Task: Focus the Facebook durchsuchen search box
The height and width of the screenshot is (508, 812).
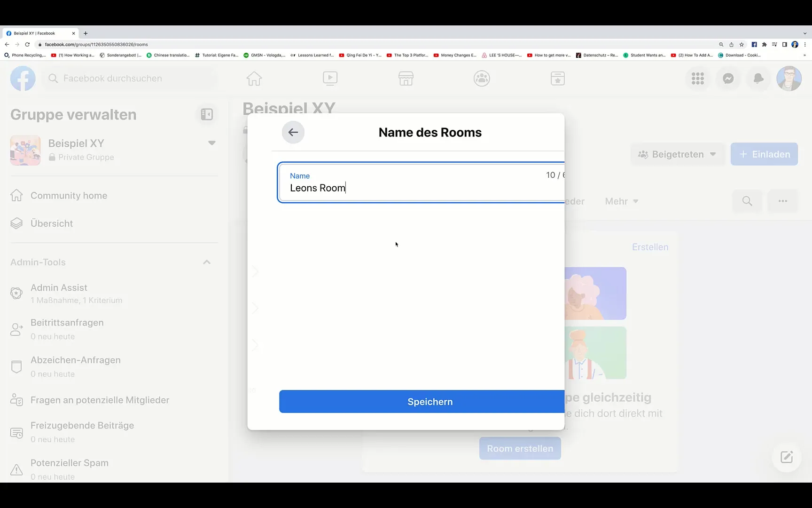Action: point(132,79)
